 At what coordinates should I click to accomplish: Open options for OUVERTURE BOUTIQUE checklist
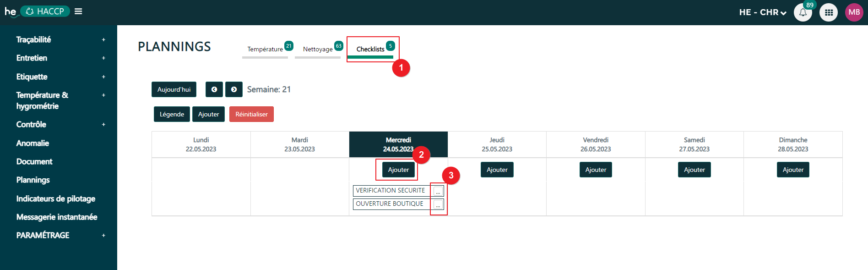coord(438,204)
